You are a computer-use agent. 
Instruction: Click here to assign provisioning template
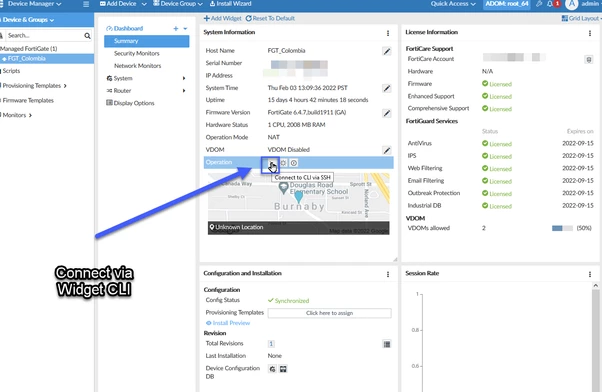pos(329,313)
